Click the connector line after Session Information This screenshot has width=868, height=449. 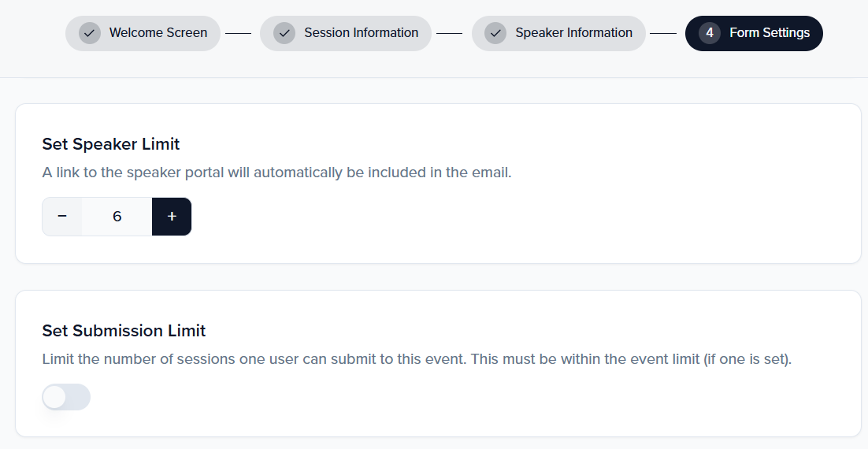(x=449, y=34)
